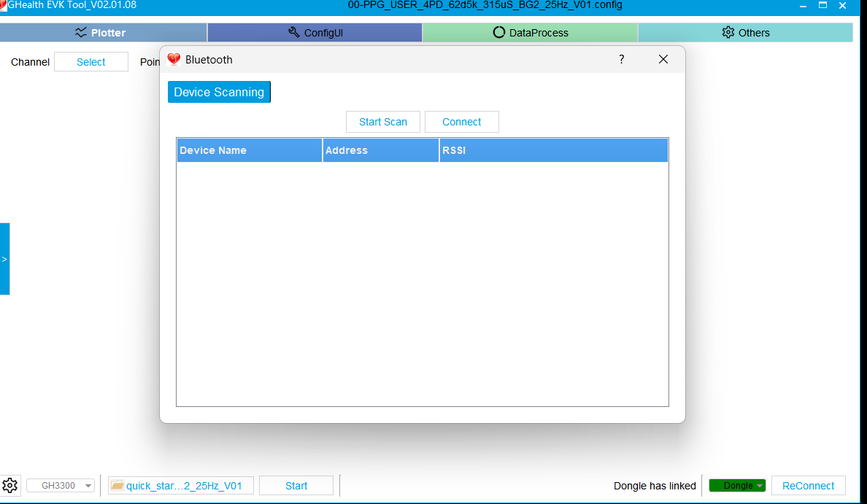Open the ConfigUI tab
Image resolution: width=867 pixels, height=504 pixels.
pyautogui.click(x=315, y=33)
